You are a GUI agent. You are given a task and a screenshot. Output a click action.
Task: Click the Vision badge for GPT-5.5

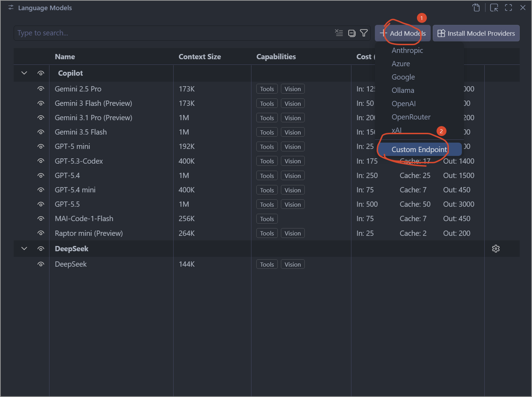293,205
